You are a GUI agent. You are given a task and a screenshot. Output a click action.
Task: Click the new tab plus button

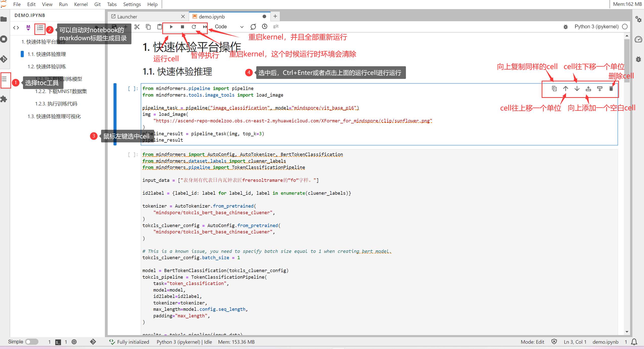click(275, 16)
